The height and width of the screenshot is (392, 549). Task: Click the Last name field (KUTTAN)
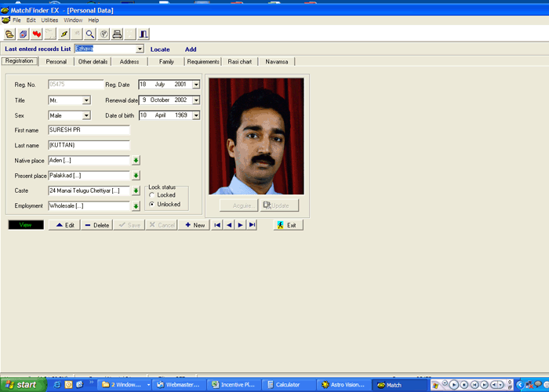coord(89,145)
